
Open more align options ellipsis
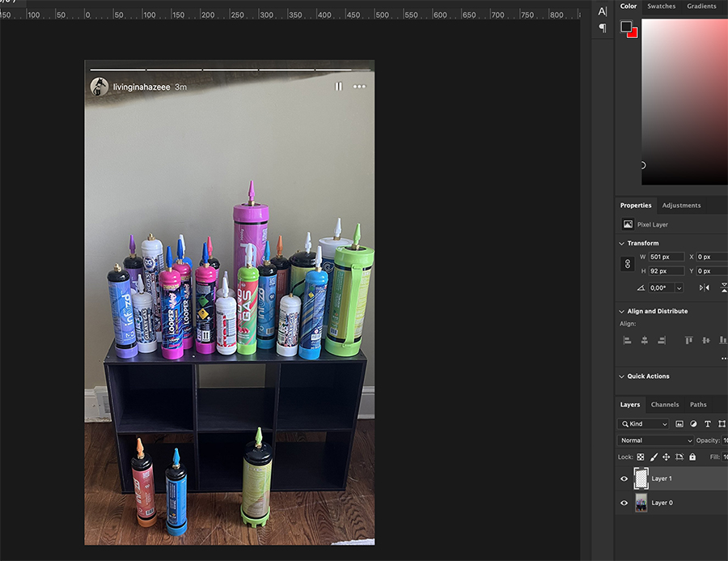(x=724, y=359)
